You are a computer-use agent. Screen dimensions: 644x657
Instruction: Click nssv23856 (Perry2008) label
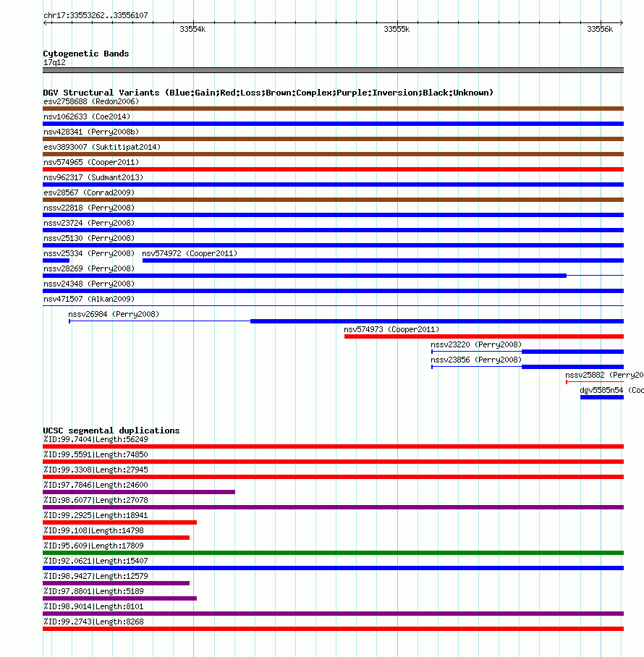click(476, 360)
